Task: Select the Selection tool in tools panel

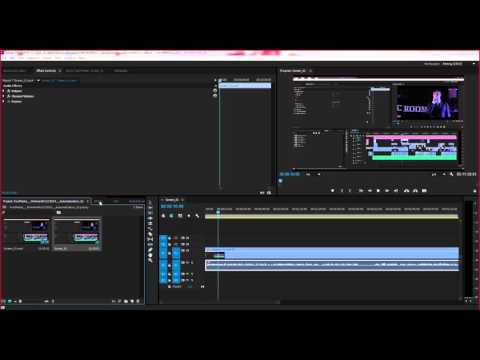Action: tap(150, 203)
